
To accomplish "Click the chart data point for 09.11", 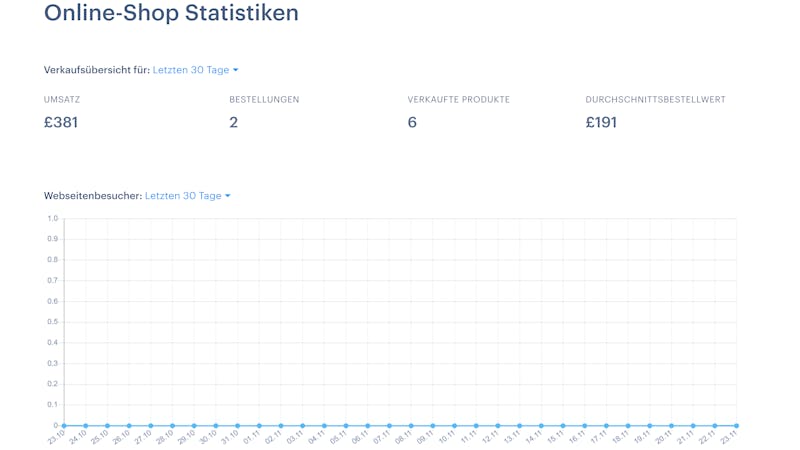I will (433, 426).
